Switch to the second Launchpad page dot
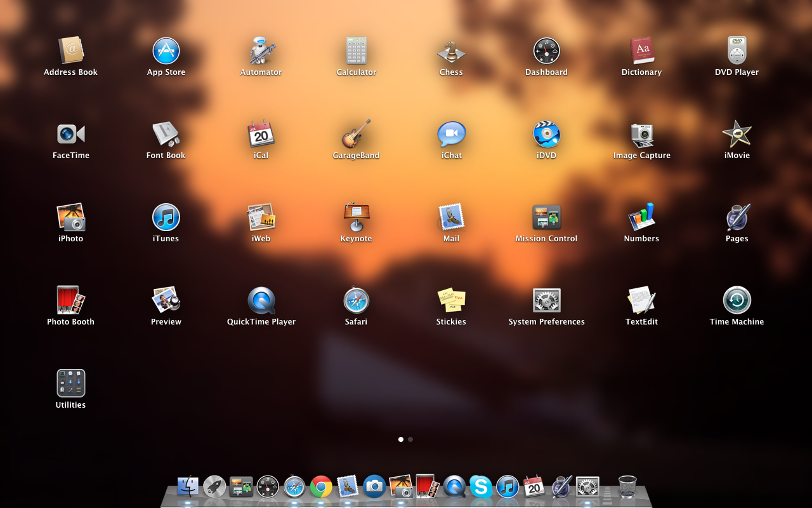 pos(410,439)
